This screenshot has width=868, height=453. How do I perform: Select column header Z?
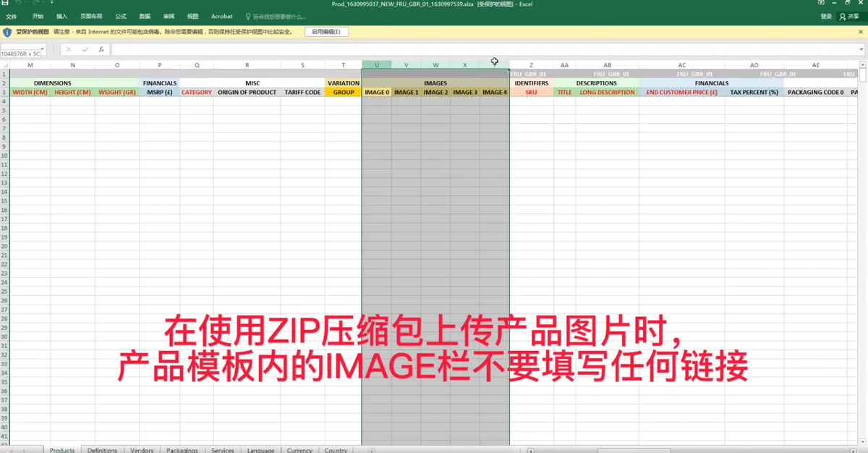click(x=532, y=65)
